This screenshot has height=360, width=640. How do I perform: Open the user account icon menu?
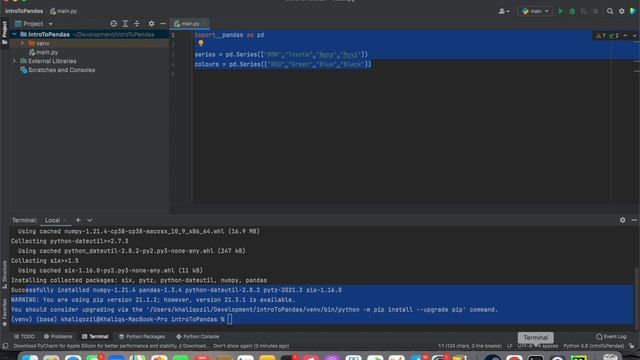tap(504, 11)
